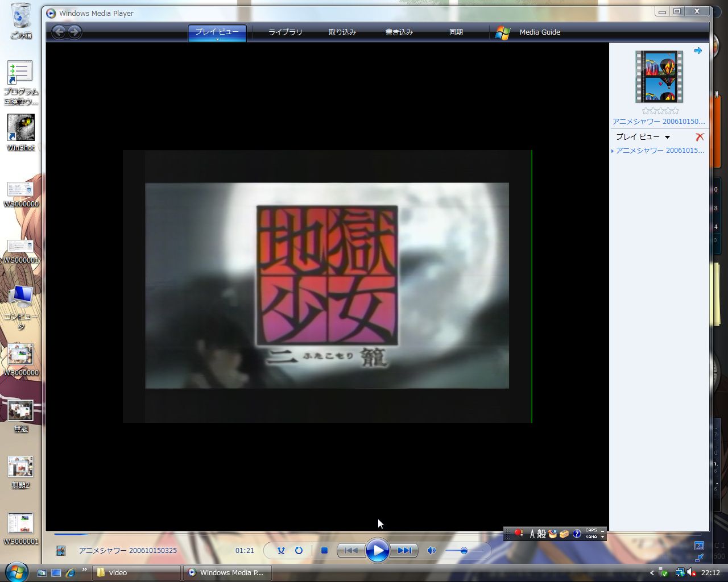Toggle the IME CAPS lock indicator
Screen dimensions: 728x582
[591, 530]
